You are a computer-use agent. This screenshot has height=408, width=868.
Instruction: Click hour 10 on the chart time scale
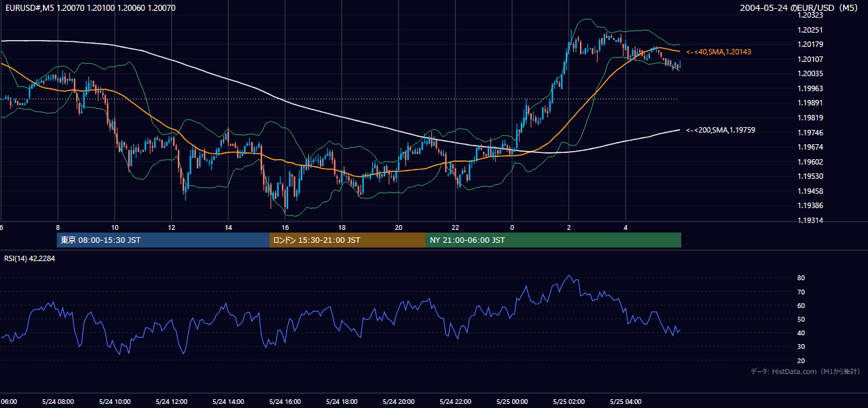115,228
